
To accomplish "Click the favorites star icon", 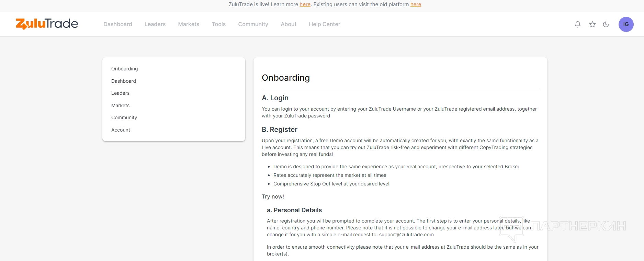I will (592, 24).
